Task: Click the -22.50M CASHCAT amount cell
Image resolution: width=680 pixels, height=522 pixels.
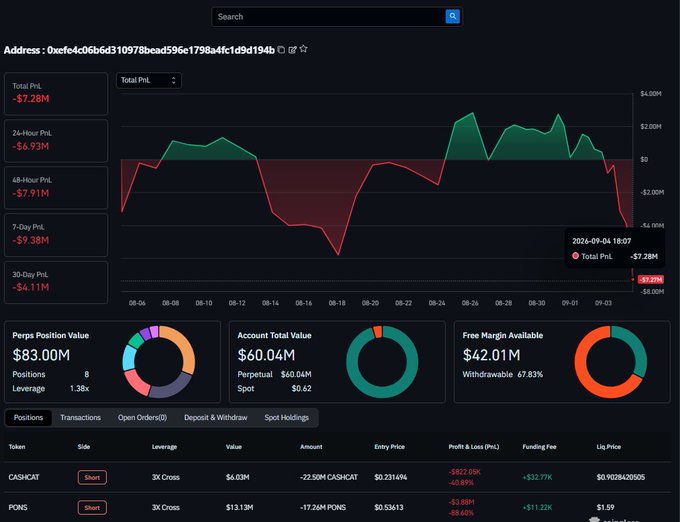Action: click(x=329, y=477)
